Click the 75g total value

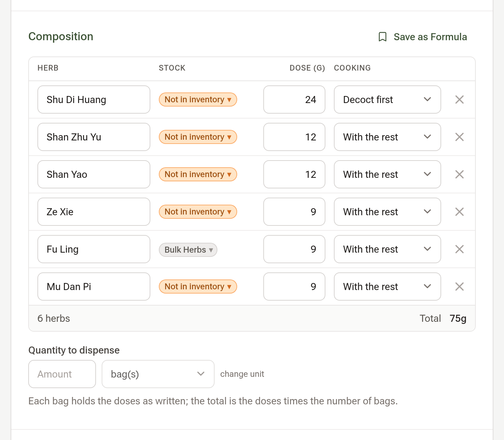point(458,319)
